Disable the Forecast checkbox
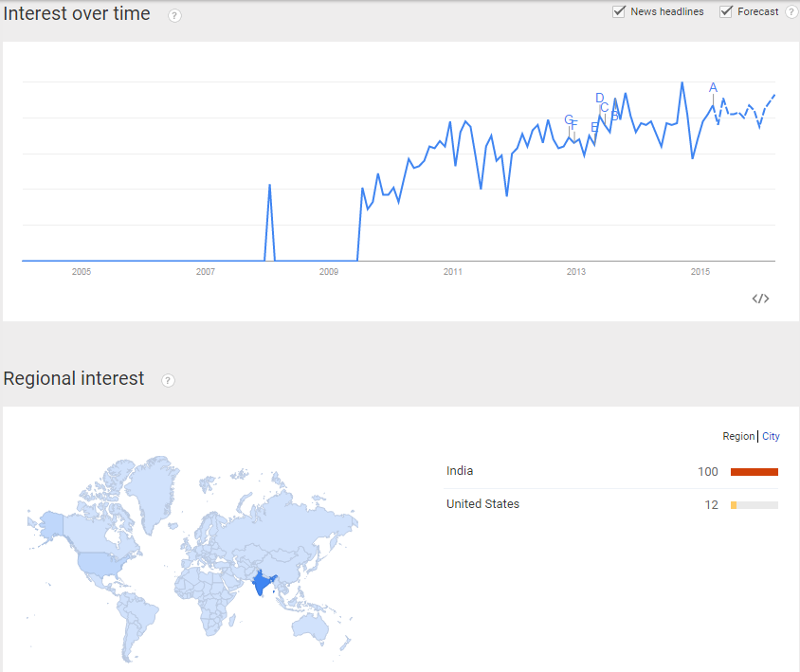The height and width of the screenshot is (672, 800). point(726,11)
